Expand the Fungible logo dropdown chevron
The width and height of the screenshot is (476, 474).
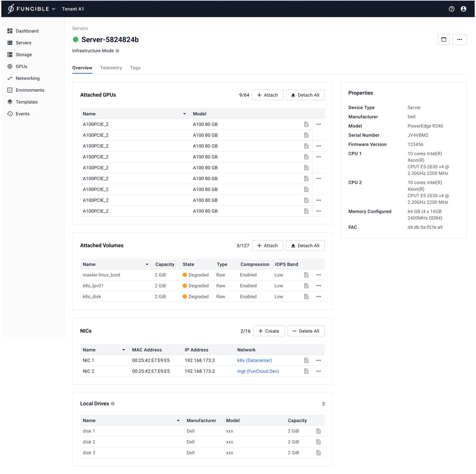54,9
